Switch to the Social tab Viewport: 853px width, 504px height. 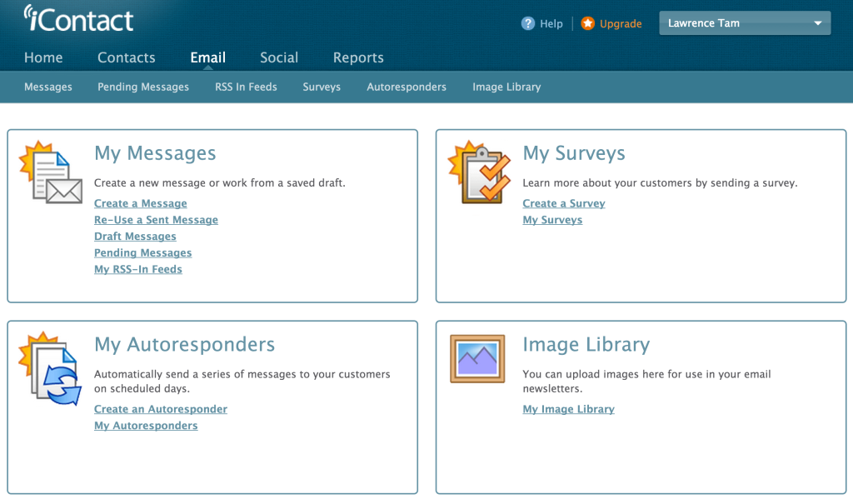point(279,57)
